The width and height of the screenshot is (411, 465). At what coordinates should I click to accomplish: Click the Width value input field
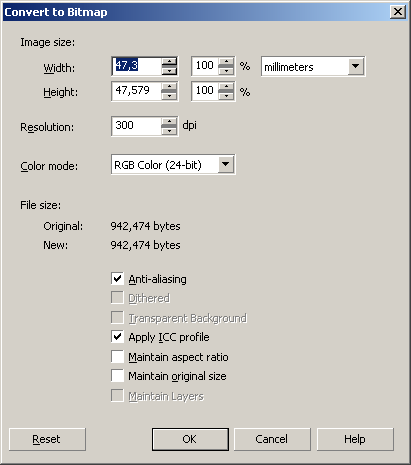coord(137,66)
